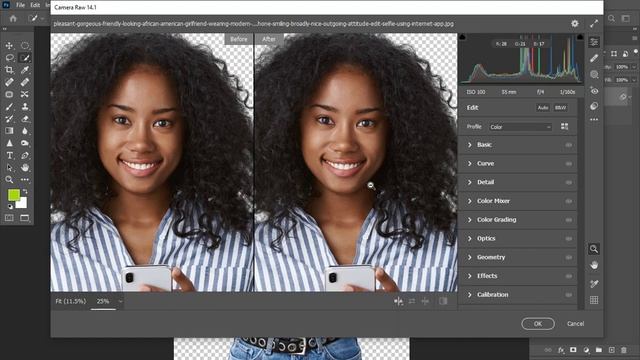This screenshot has height=360, width=640.
Task: Open the Masking tool in Camera Raw
Action: coord(594,75)
